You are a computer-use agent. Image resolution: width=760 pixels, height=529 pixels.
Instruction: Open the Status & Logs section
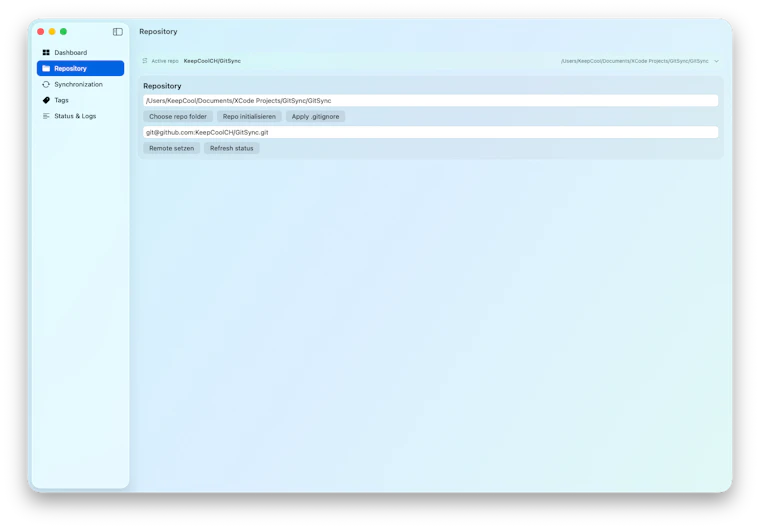[80, 116]
